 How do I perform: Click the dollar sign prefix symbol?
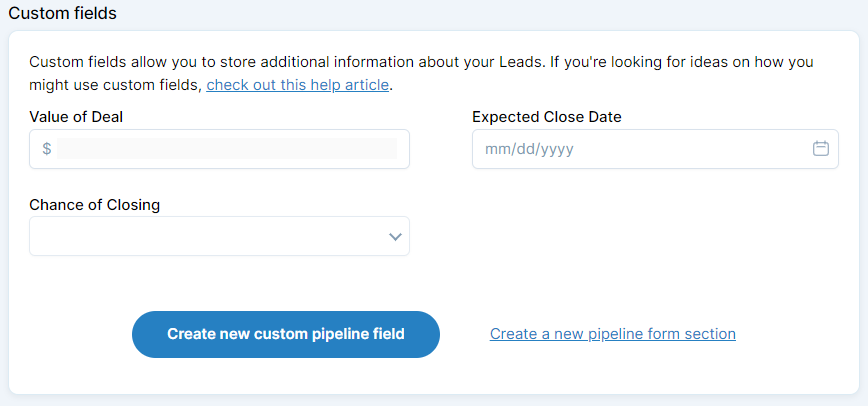coord(46,148)
